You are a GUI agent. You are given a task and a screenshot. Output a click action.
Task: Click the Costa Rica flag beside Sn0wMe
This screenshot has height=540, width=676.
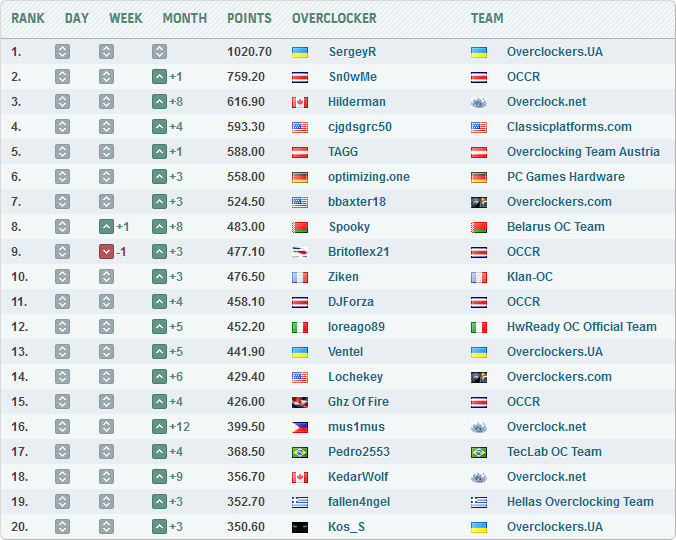[x=300, y=77]
